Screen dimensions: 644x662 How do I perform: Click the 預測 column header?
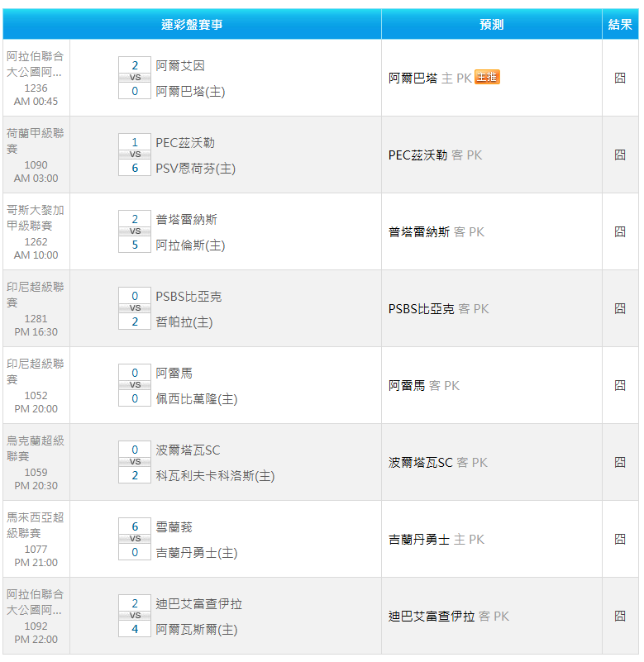click(x=491, y=25)
